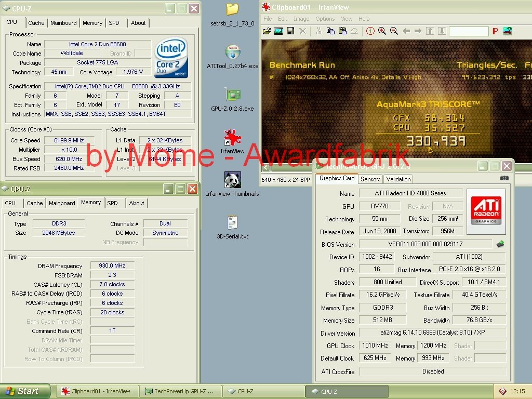Click the Copy icon in IrfanView toolbar
The width and height of the screenshot is (532, 399).
pyautogui.click(x=330, y=31)
